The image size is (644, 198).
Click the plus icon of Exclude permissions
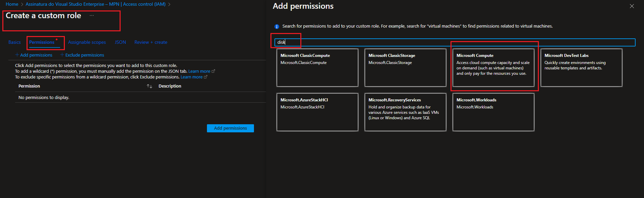(x=62, y=55)
